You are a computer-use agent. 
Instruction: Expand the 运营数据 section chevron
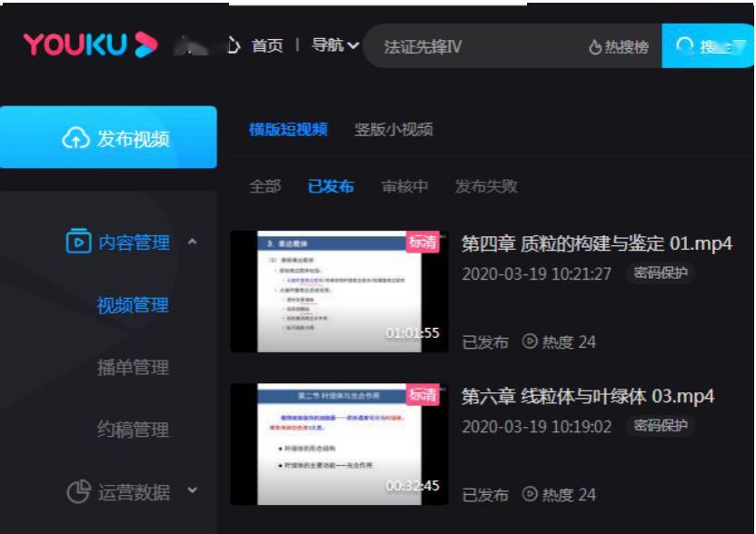click(x=193, y=490)
